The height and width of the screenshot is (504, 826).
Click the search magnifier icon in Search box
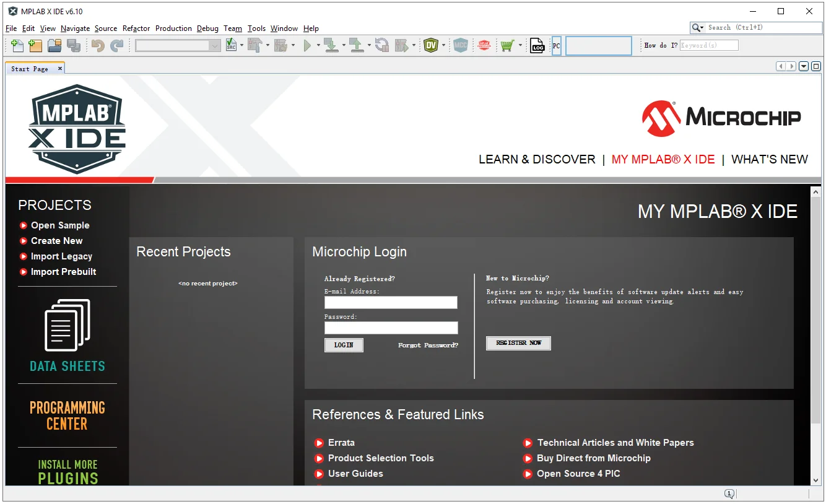[698, 28]
